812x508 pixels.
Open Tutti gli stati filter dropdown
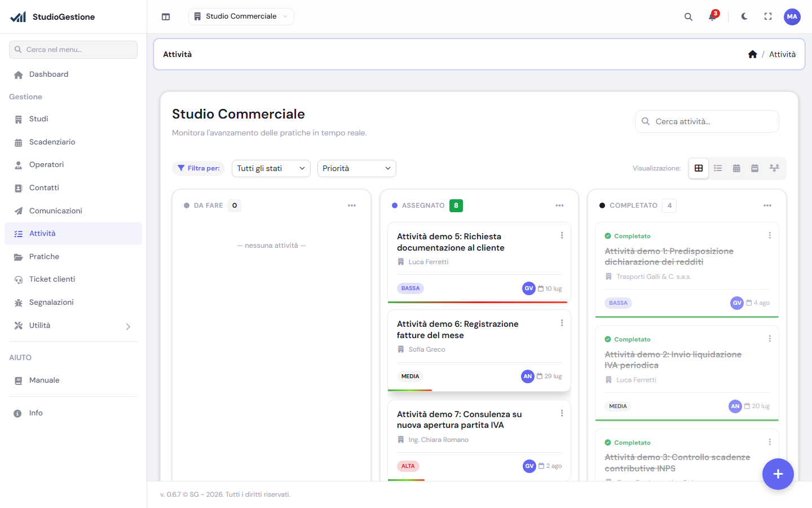point(271,168)
